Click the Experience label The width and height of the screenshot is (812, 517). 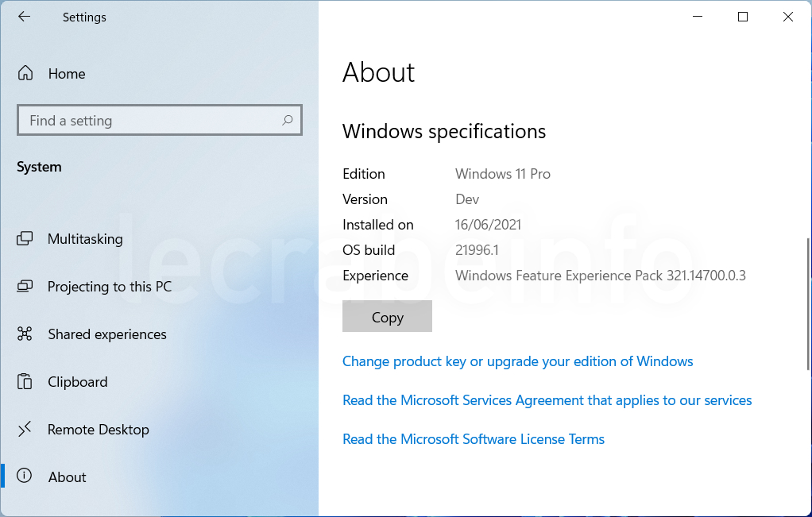point(375,276)
